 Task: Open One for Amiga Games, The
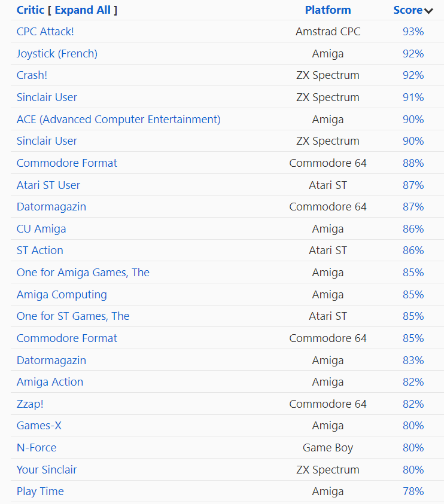pyautogui.click(x=83, y=272)
